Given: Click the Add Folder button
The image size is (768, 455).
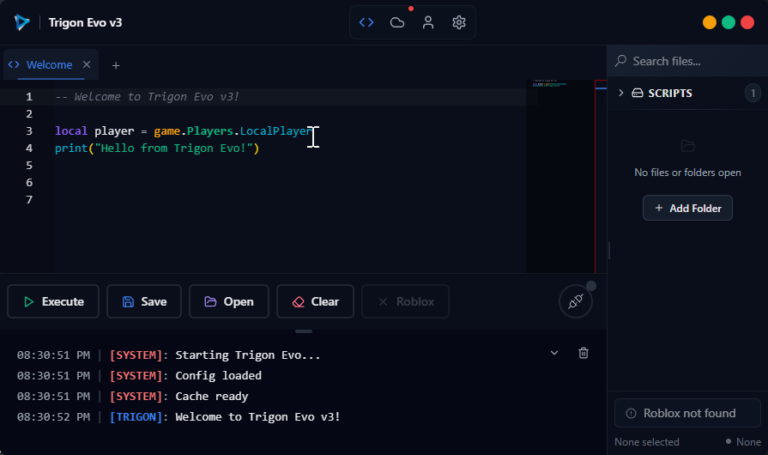Looking at the screenshot, I should [x=687, y=208].
